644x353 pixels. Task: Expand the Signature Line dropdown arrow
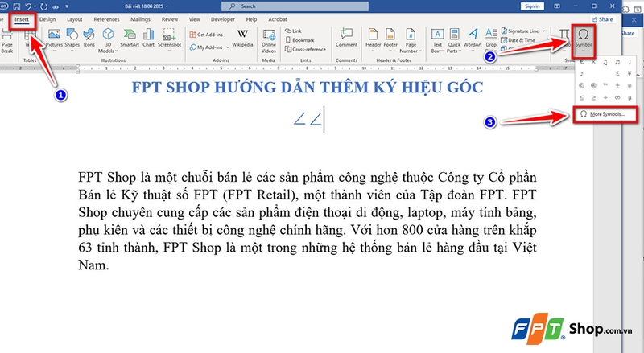click(x=544, y=31)
